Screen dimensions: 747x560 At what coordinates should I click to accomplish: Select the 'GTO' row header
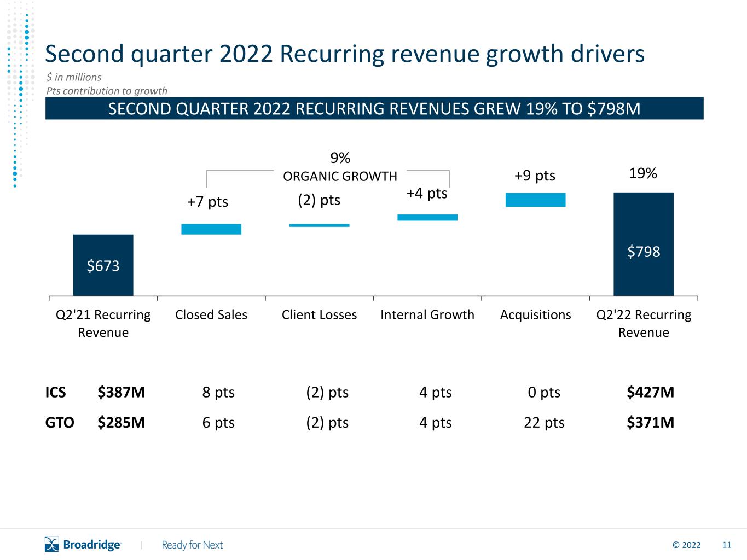pyautogui.click(x=60, y=422)
